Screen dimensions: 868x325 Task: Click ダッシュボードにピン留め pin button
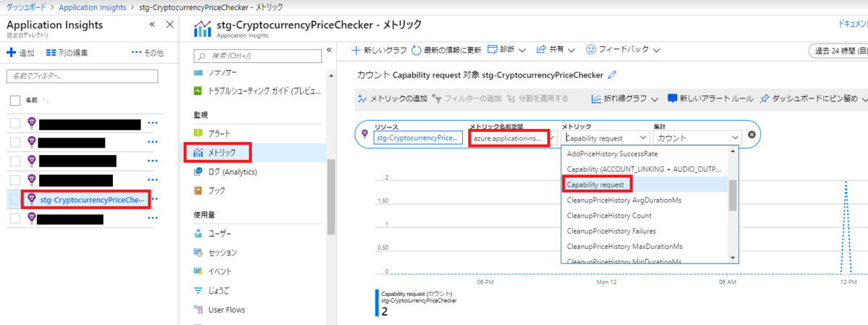[x=814, y=98]
